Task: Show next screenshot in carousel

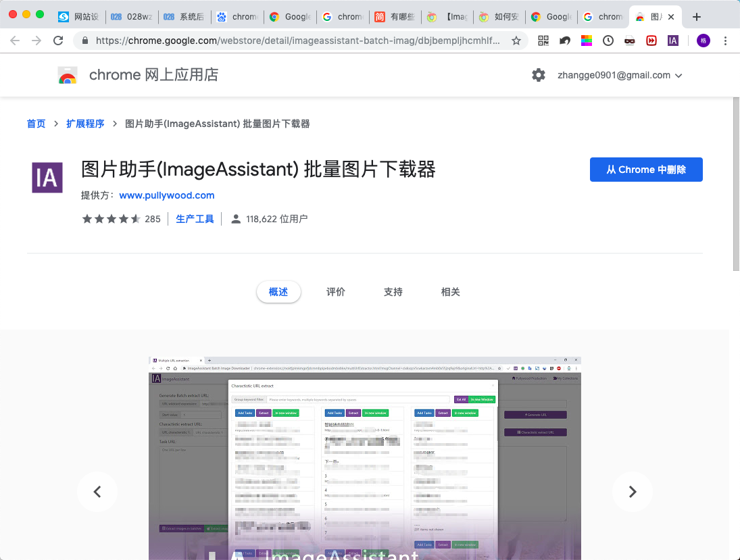Action: 633,492
